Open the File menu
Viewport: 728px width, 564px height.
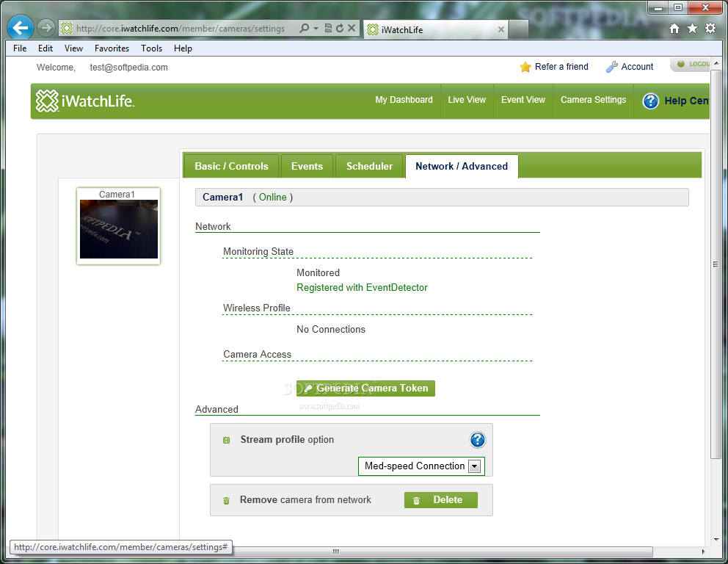20,48
